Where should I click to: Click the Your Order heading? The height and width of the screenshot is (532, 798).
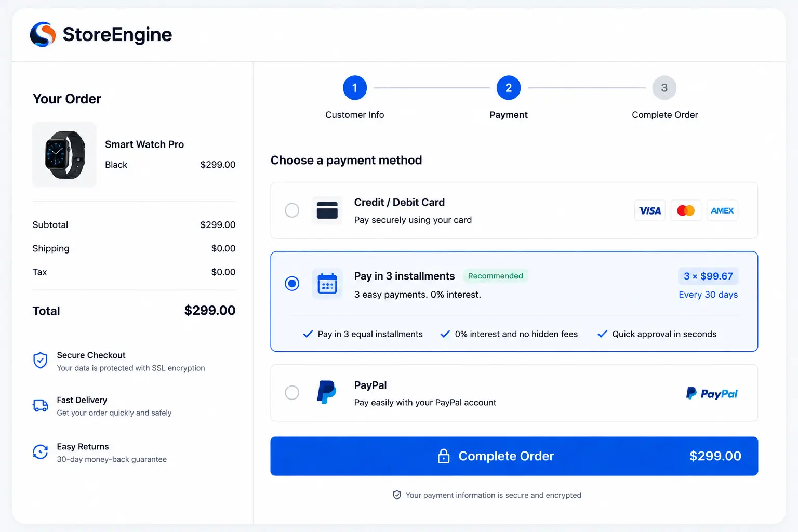pyautogui.click(x=67, y=99)
